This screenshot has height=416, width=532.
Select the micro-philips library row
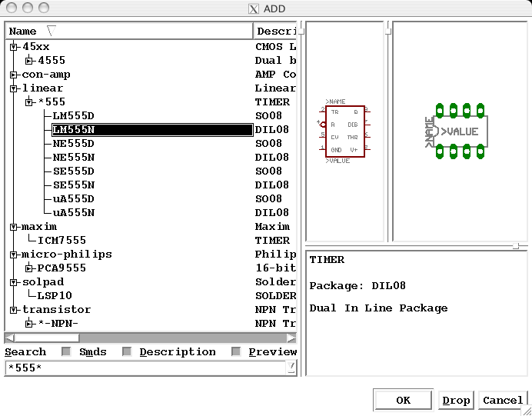66,255
